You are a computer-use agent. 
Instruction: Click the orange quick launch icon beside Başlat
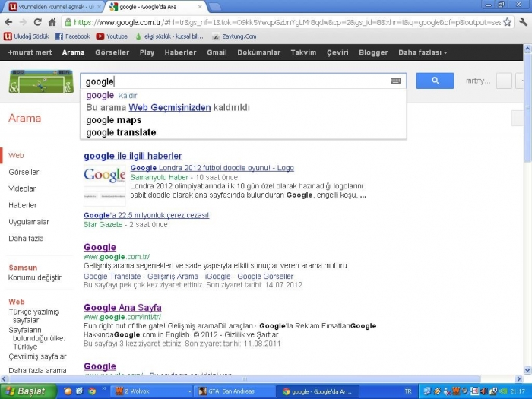click(x=68, y=391)
